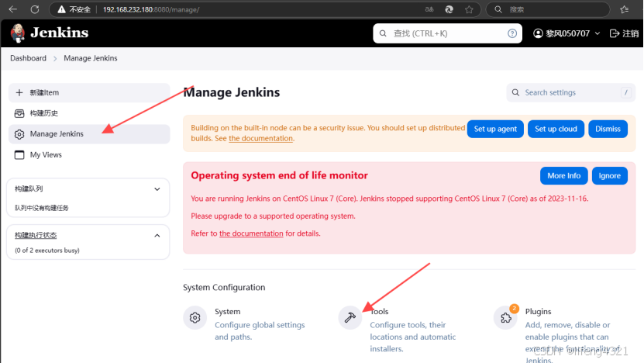Image resolution: width=644 pixels, height=363 pixels.
Task: Click More Info on the end of life monitor
Action: tap(564, 175)
